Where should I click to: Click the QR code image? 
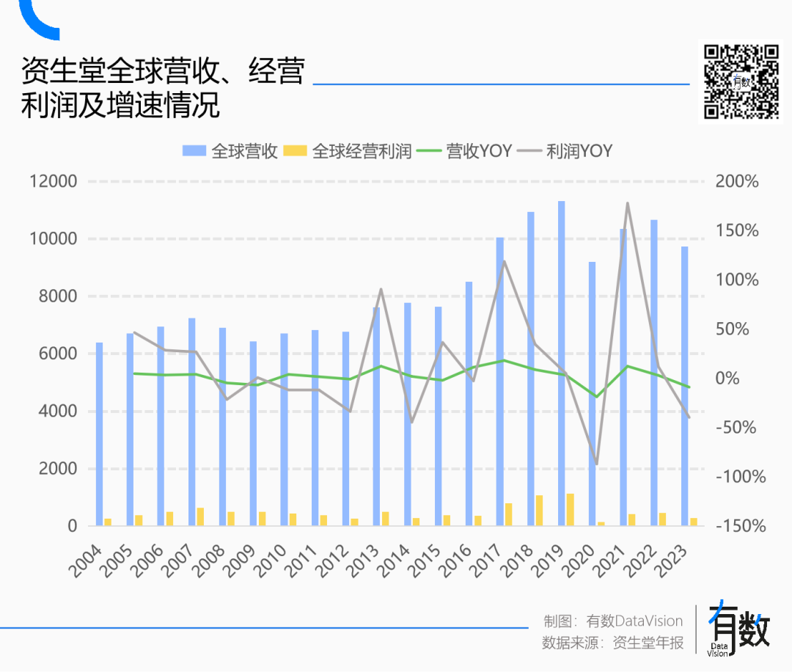[x=741, y=81]
